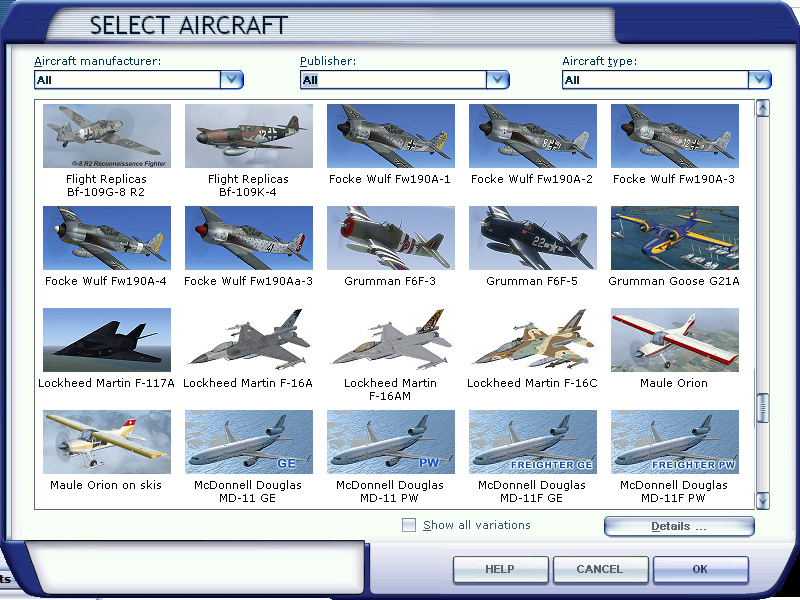Enable the Show all variations checkbox
Image resolution: width=800 pixels, height=600 pixels.
tap(409, 525)
